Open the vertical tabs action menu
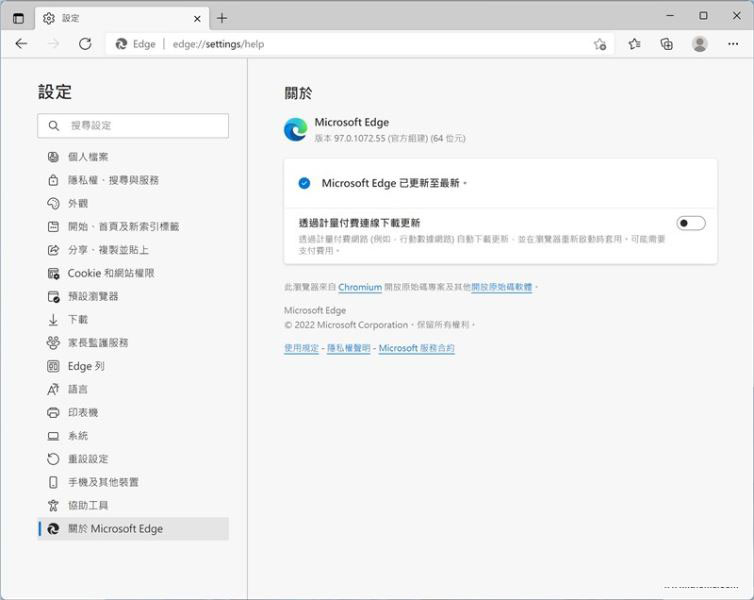This screenshot has width=754, height=600. (x=18, y=18)
